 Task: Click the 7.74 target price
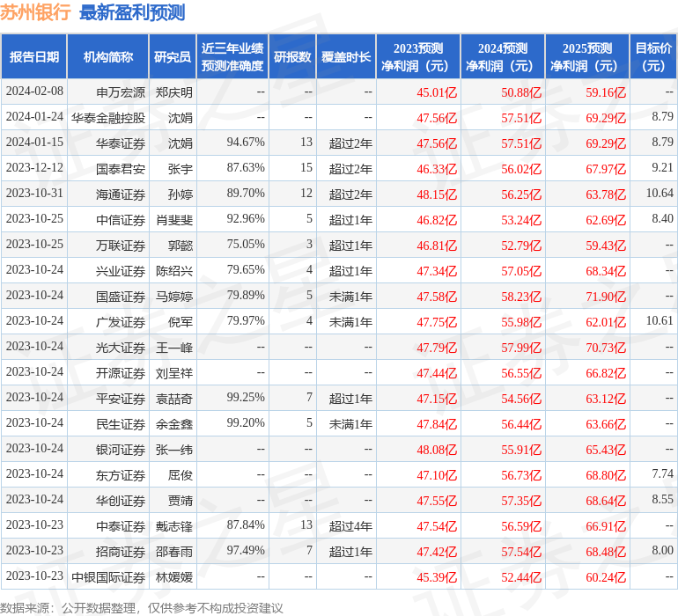pos(662,473)
